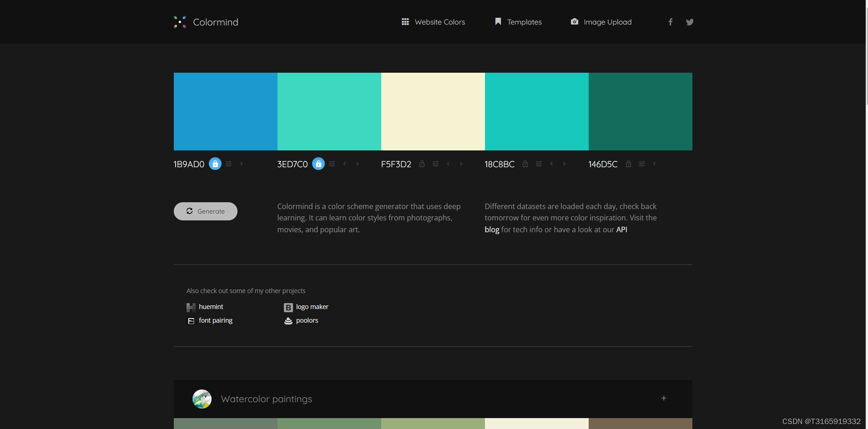Screen dimensions: 868x429
Task: Move 18C8BC left with arrow
Action: pos(551,164)
